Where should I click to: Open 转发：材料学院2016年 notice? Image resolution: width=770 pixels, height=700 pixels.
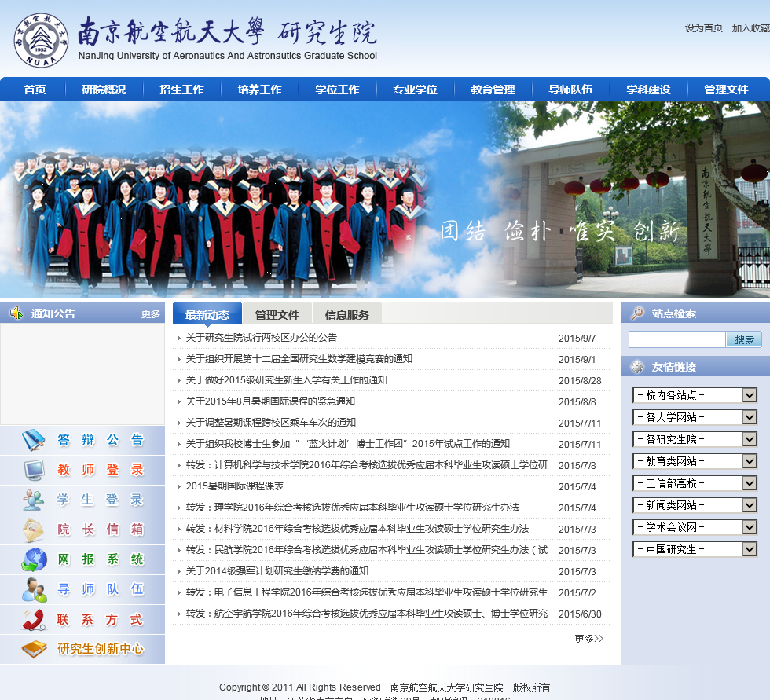[x=357, y=529]
